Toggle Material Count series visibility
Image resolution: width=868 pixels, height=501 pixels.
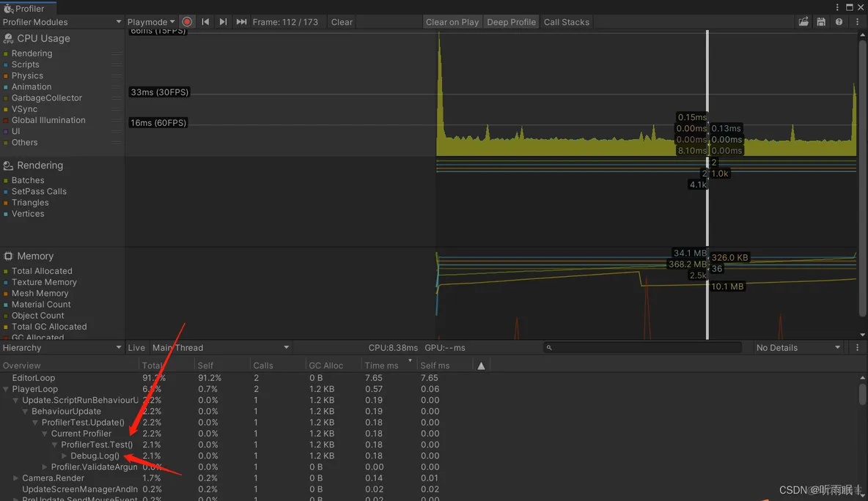(6, 305)
